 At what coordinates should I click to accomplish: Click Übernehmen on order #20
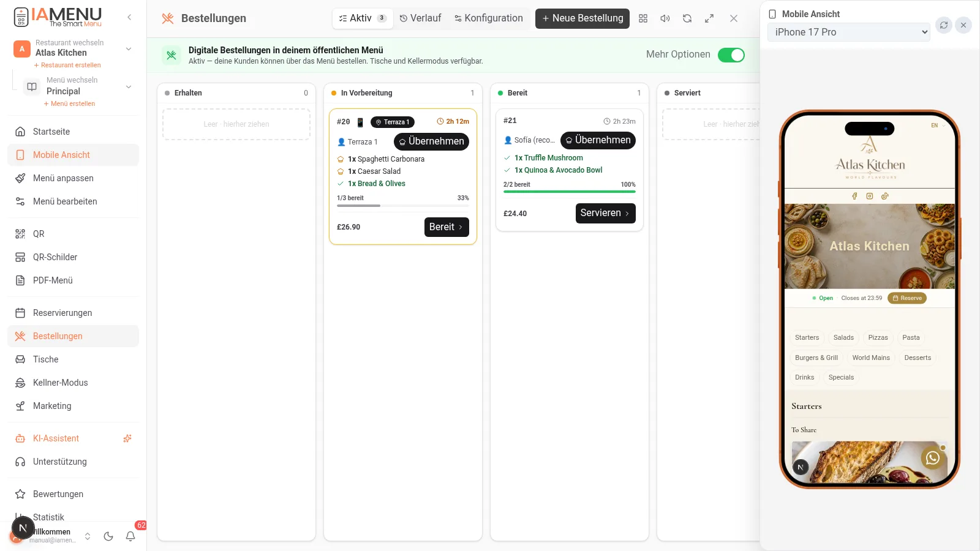coord(431,141)
